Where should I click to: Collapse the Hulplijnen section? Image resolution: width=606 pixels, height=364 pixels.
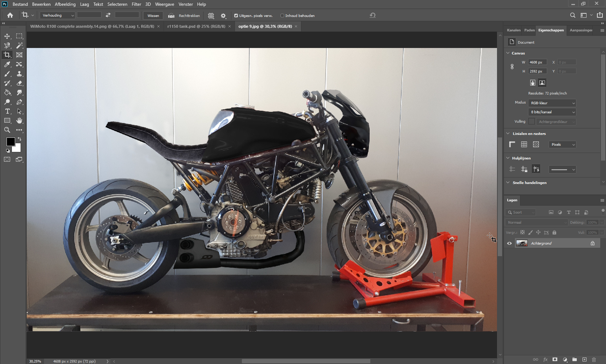508,158
